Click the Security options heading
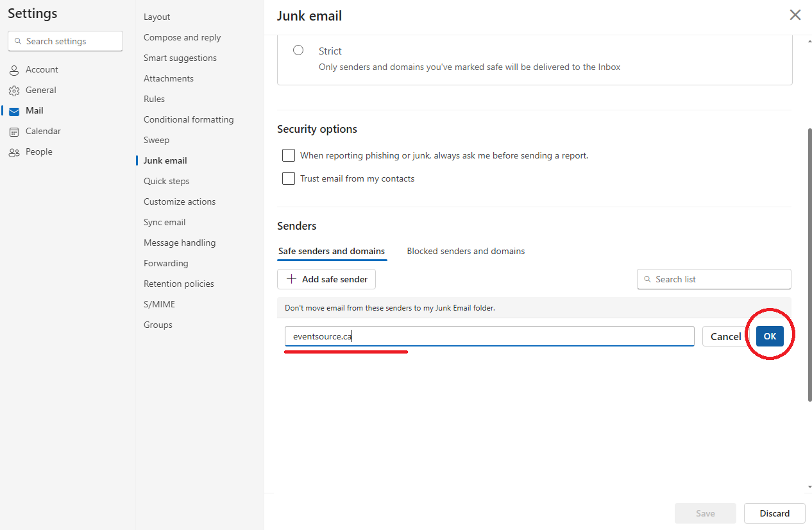The image size is (812, 530). click(317, 129)
